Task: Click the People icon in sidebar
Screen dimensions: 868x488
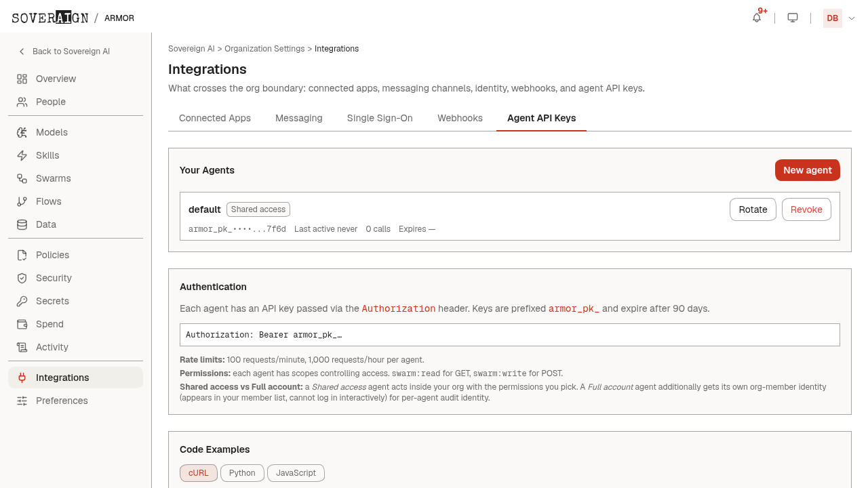Action: pos(22,102)
